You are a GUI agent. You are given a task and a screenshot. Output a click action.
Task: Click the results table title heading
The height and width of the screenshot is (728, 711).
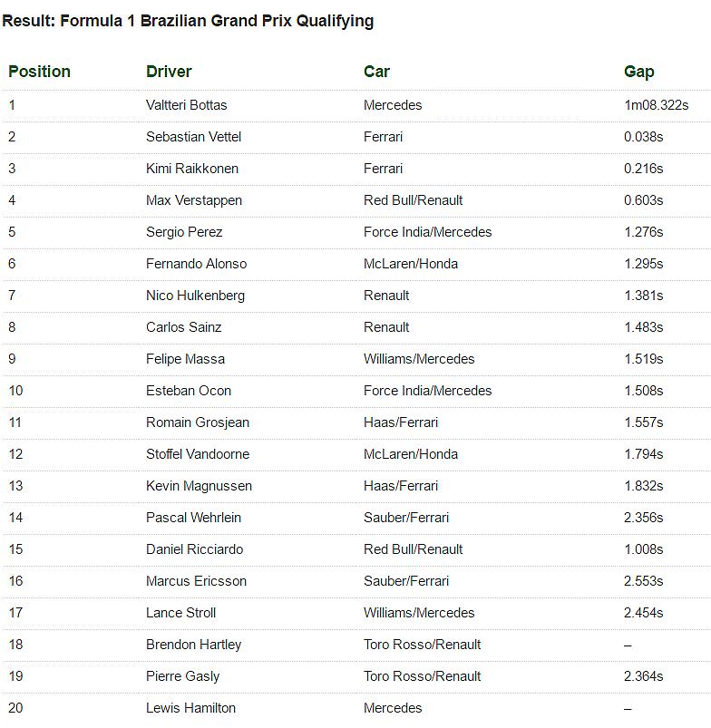187,21
